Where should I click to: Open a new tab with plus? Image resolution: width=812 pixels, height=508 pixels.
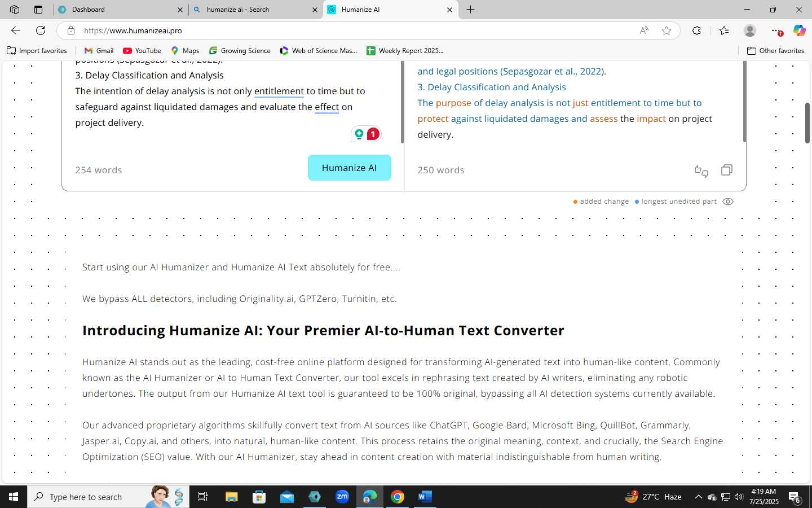coord(471,10)
